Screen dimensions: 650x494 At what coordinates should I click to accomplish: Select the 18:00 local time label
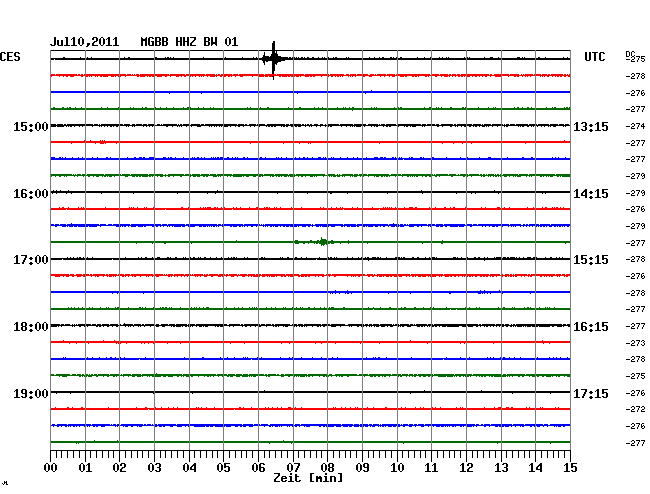pos(31,327)
